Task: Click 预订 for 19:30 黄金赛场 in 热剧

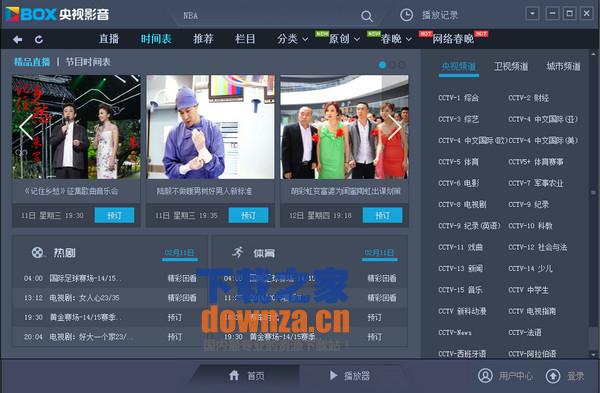Action: click(175, 317)
